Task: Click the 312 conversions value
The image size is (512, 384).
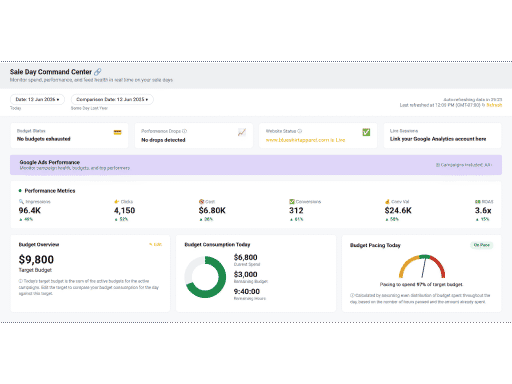Action: [296, 211]
